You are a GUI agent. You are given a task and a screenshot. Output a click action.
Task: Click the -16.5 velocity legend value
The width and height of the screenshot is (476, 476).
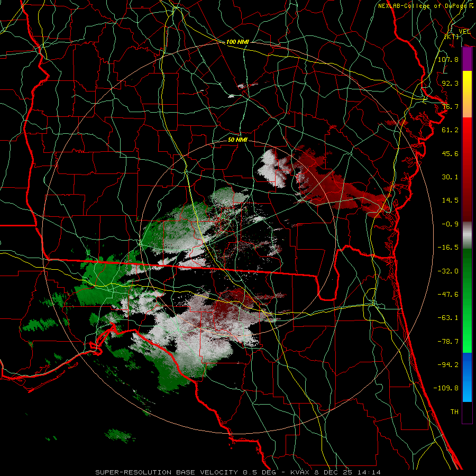[448, 248]
